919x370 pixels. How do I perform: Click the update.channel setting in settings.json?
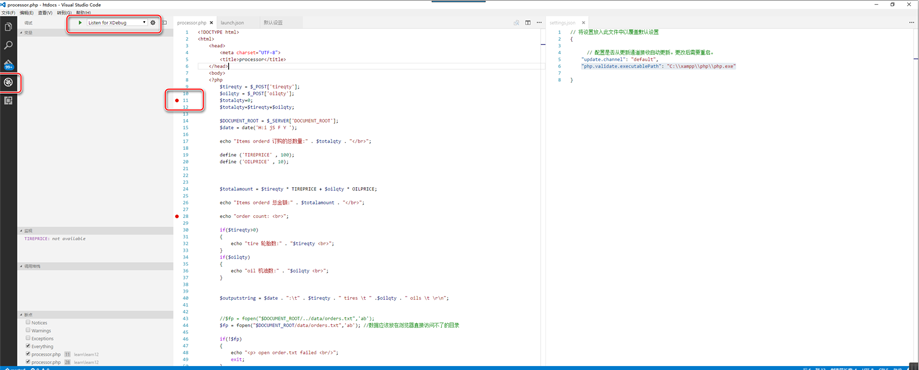620,60
